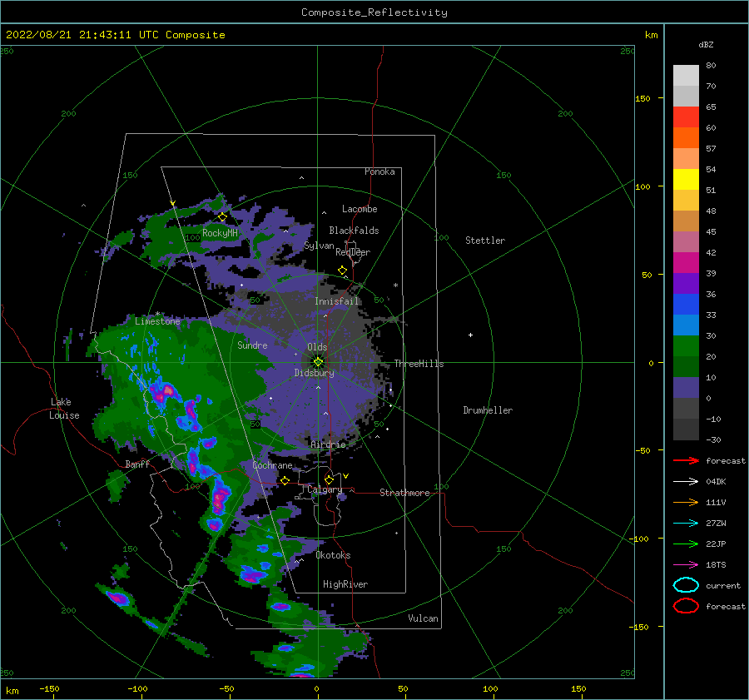The height and width of the screenshot is (700, 749).
Task: Click the white 04DK arrow legend icon
Action: click(x=686, y=482)
